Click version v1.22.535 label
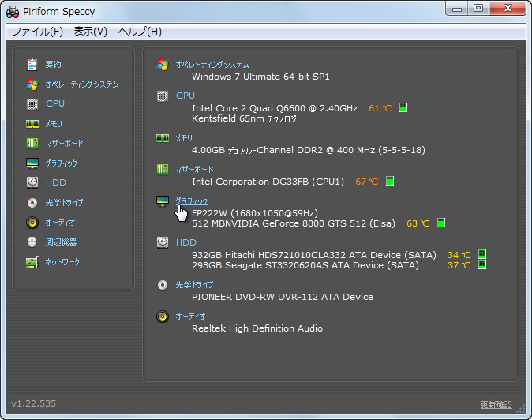The image size is (532, 420). [x=33, y=403]
